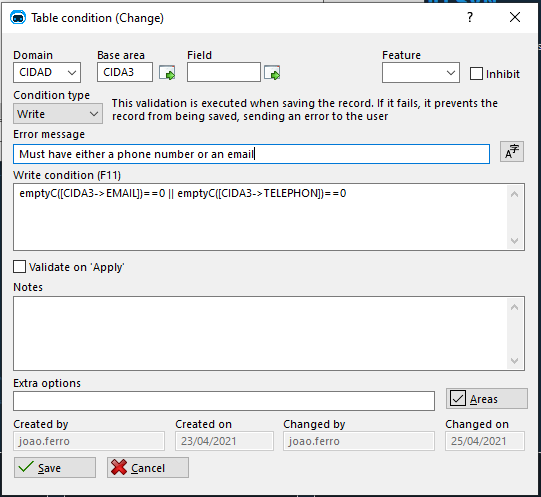This screenshot has width=541, height=497.
Task: Open the error message translation button
Action: click(512, 152)
